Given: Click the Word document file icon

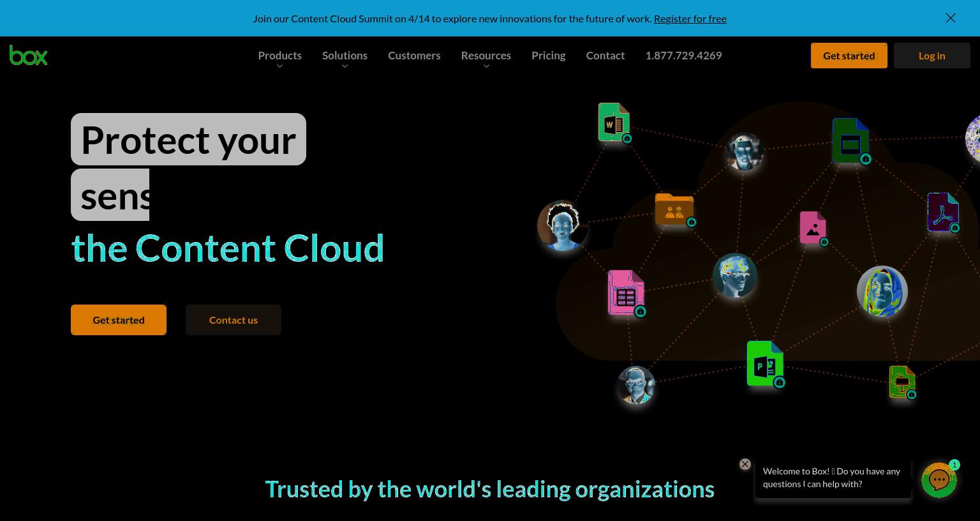Looking at the screenshot, I should (x=614, y=122).
